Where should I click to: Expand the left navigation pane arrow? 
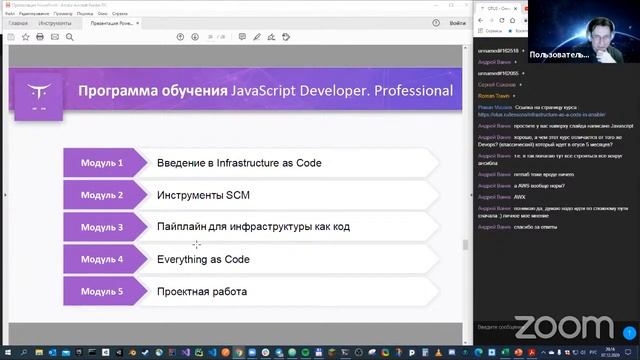click(5, 195)
